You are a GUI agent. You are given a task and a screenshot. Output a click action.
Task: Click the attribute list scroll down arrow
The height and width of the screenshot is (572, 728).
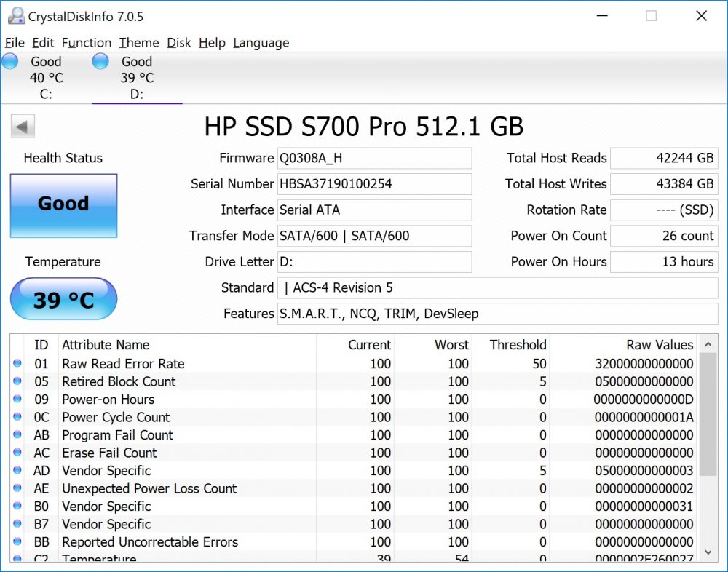point(708,552)
